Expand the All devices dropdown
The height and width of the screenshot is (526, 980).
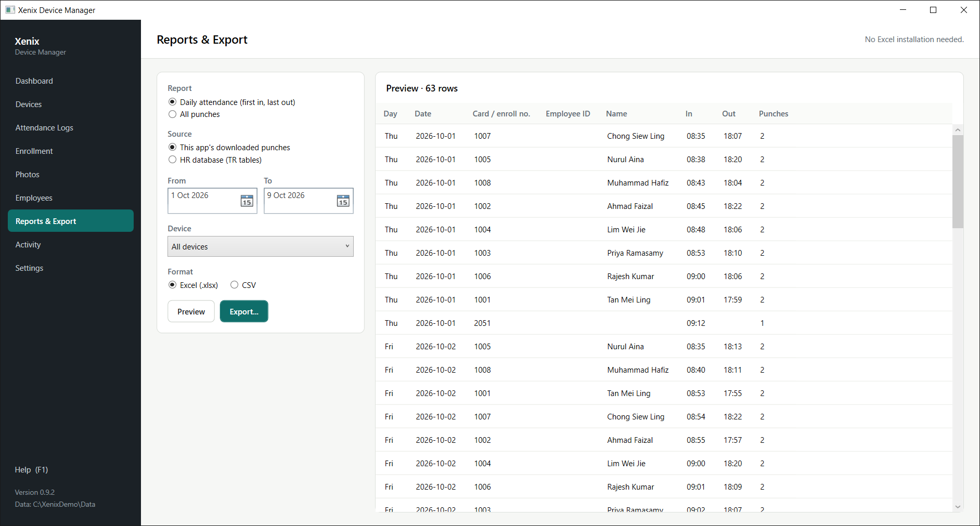tap(261, 246)
